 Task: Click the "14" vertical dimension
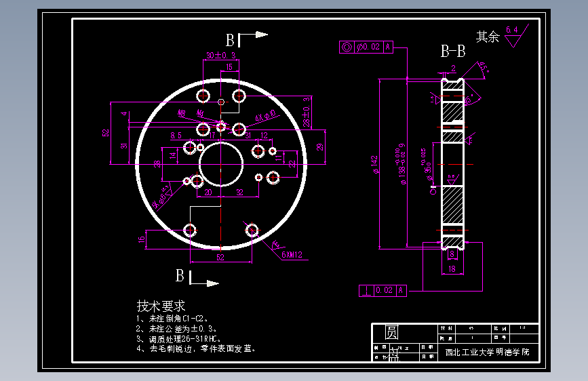173,155
